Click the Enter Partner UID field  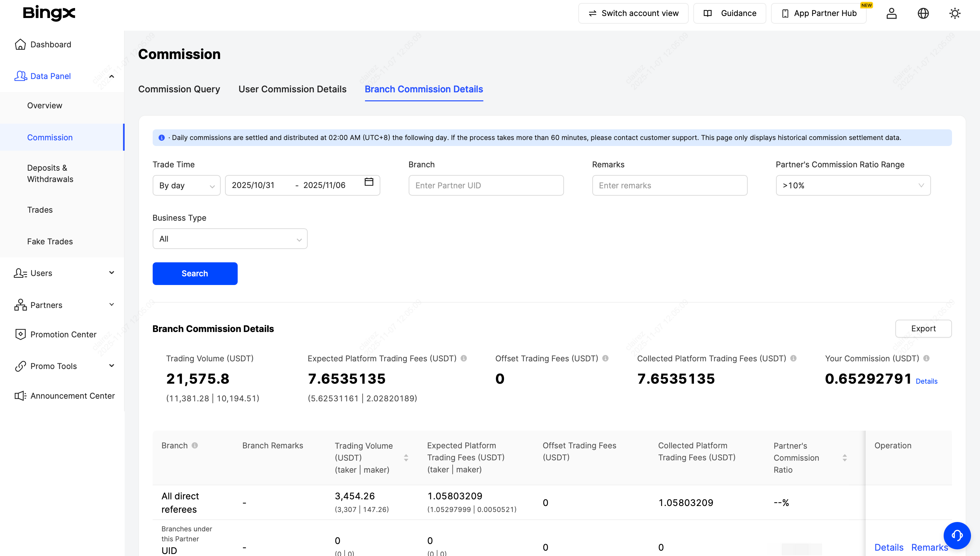(x=486, y=186)
